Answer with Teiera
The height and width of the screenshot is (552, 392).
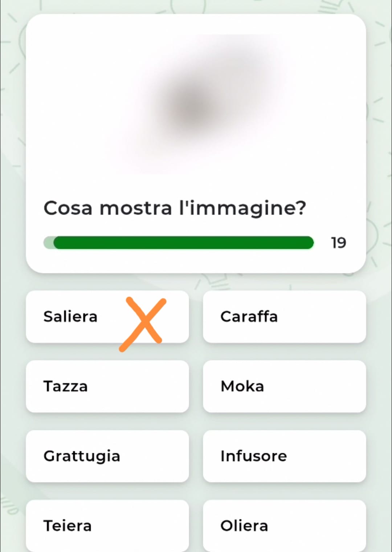pyautogui.click(x=107, y=525)
